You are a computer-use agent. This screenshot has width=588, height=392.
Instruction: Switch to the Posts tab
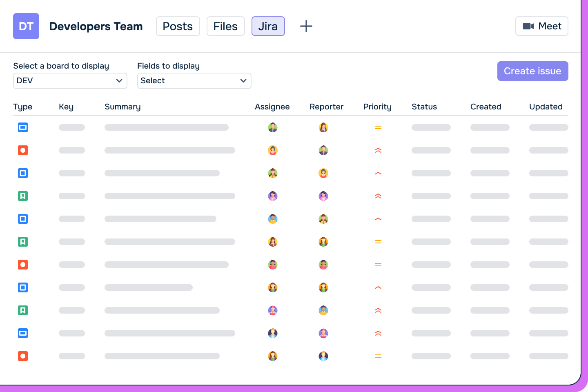point(178,26)
